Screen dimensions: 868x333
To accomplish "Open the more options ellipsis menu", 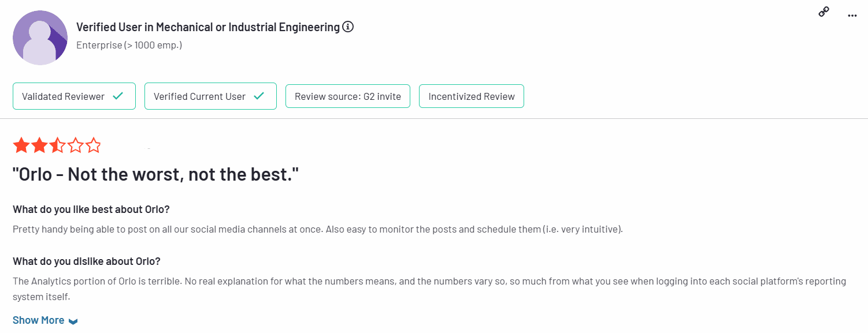I will click(x=852, y=15).
